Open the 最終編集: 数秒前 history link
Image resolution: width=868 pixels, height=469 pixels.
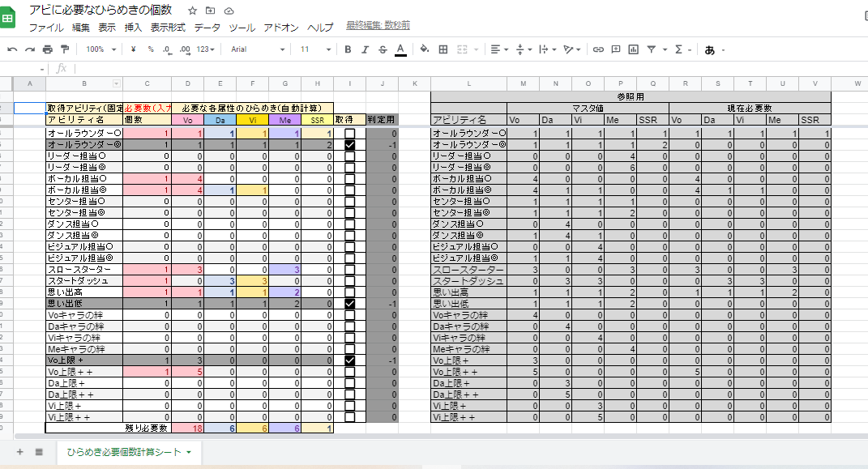tap(378, 25)
